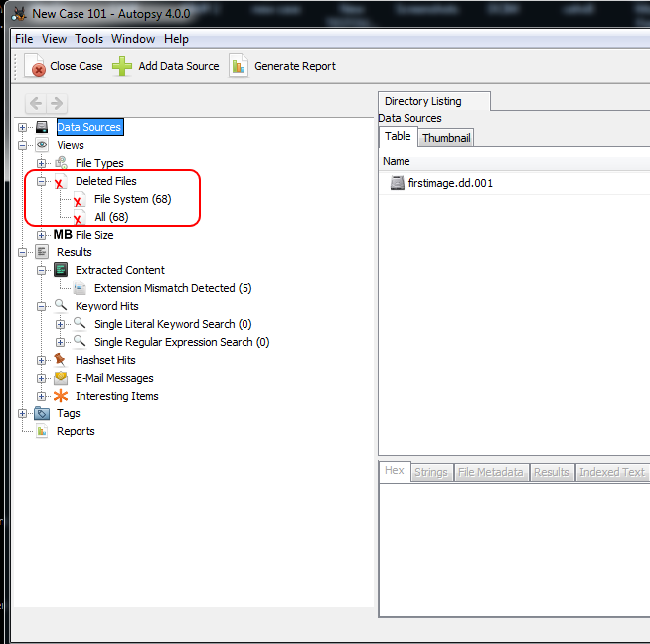The height and width of the screenshot is (644, 650).
Task: Open the Results viewer tab
Action: [x=552, y=472]
